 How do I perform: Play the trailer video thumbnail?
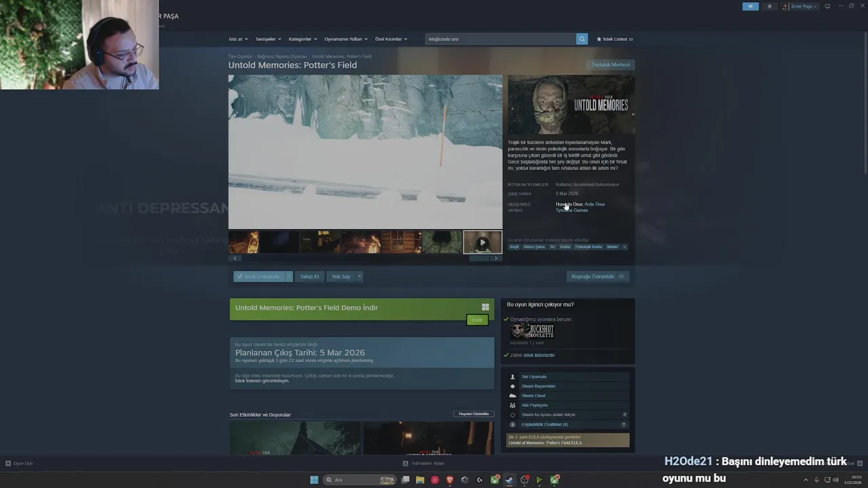(482, 242)
